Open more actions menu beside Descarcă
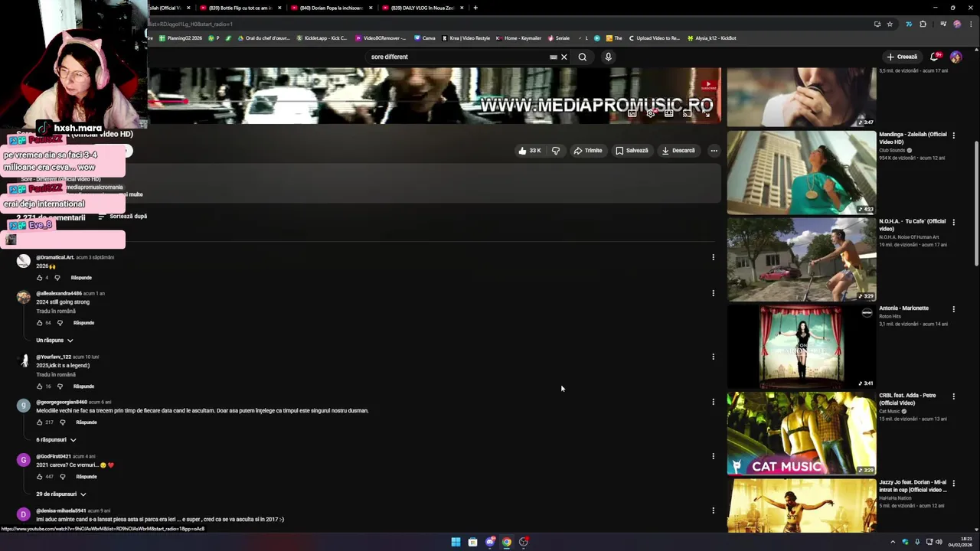The height and width of the screenshot is (551, 980). click(x=714, y=151)
